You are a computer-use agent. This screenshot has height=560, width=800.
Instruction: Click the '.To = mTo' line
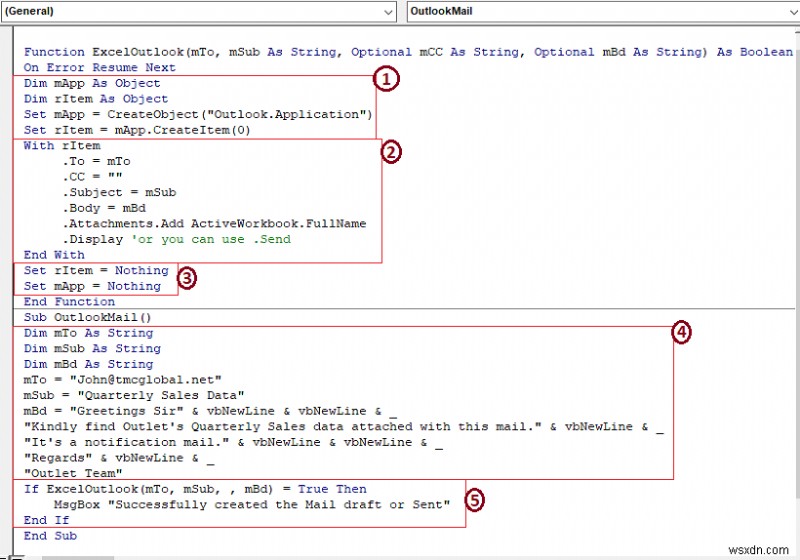(96, 161)
